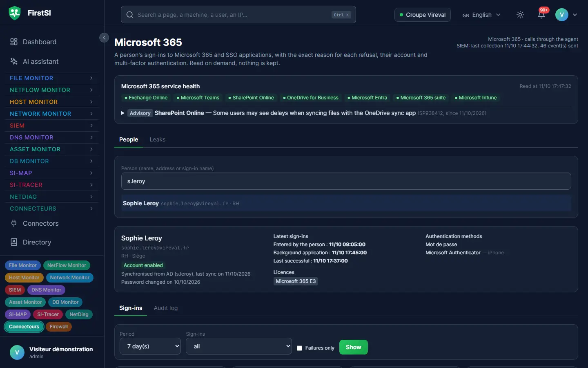The height and width of the screenshot is (368, 588).
Task: Expand the NETWORK MONITOR sidebar section
Action: (52, 114)
